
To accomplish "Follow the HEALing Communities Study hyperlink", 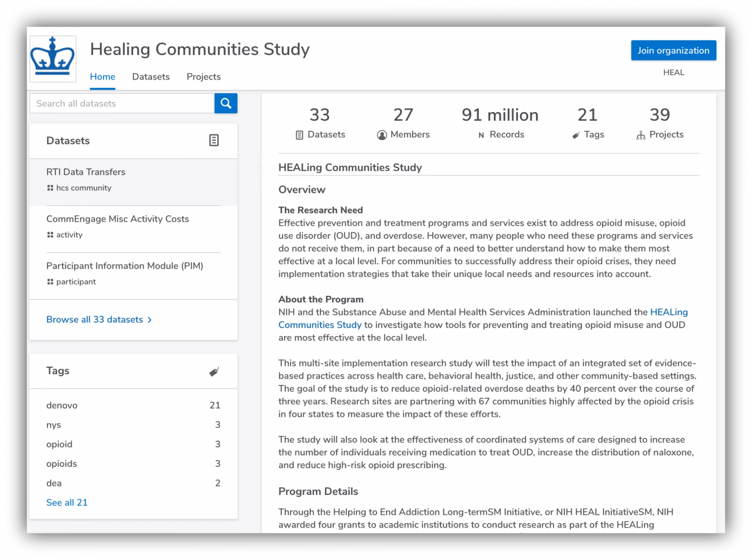I will 483,318.
